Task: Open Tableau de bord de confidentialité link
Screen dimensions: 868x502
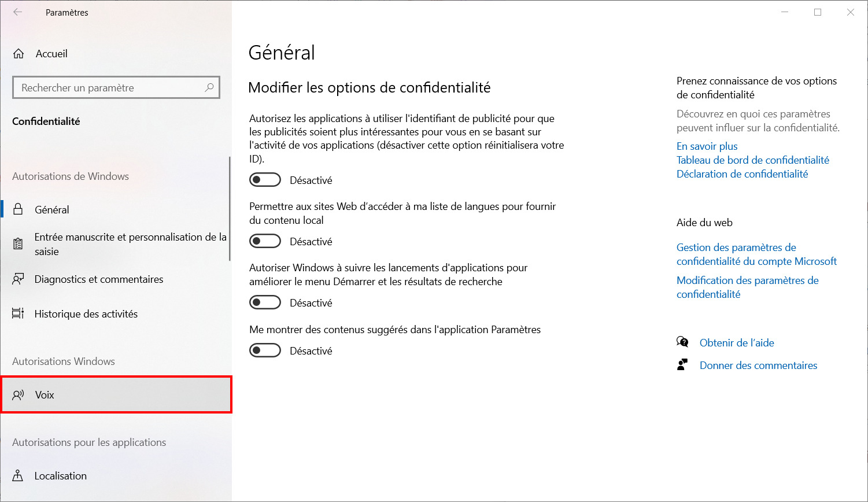Action: click(x=753, y=160)
